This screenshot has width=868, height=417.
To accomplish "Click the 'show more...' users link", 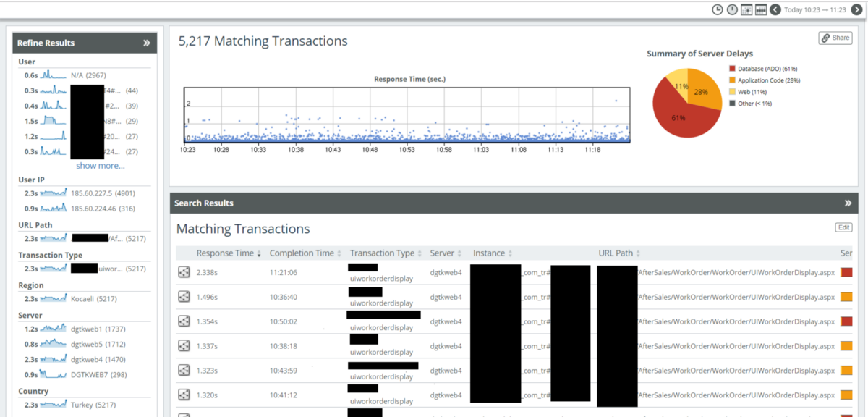I will click(100, 166).
